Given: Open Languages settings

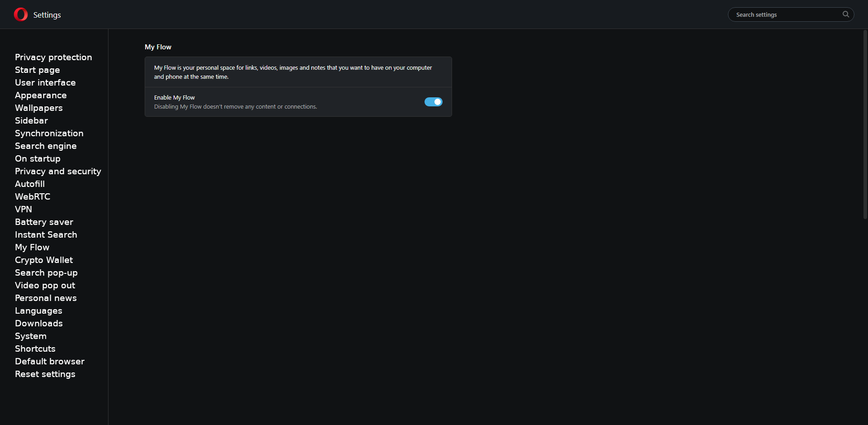Looking at the screenshot, I should (38, 310).
